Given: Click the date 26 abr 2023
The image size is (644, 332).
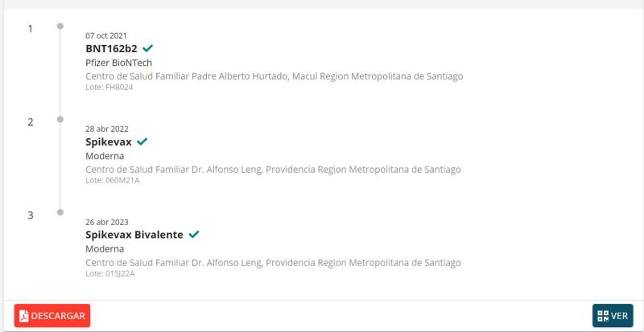Looking at the screenshot, I should pyautogui.click(x=106, y=222).
